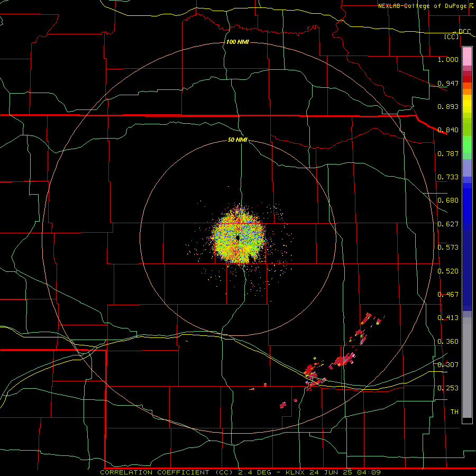Image resolution: width=476 pixels, height=476 pixels.
Task: Select the 0.627 scale value
Action: point(448,224)
